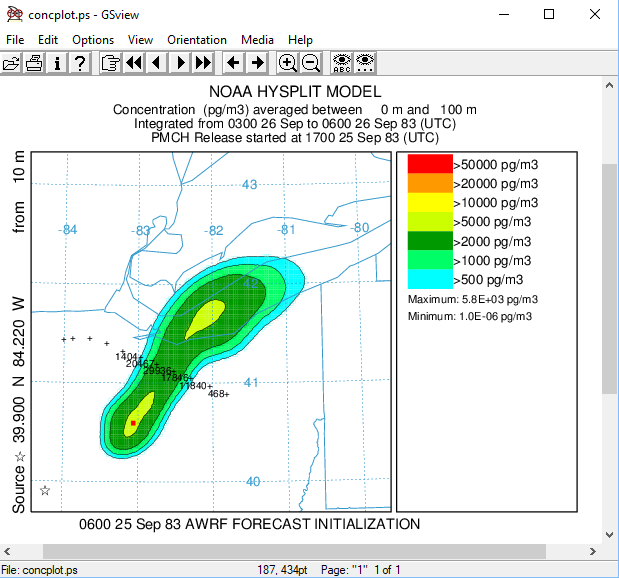Skip forward pages with double-right arrow
Screen dimensions: 619x578
point(203,63)
